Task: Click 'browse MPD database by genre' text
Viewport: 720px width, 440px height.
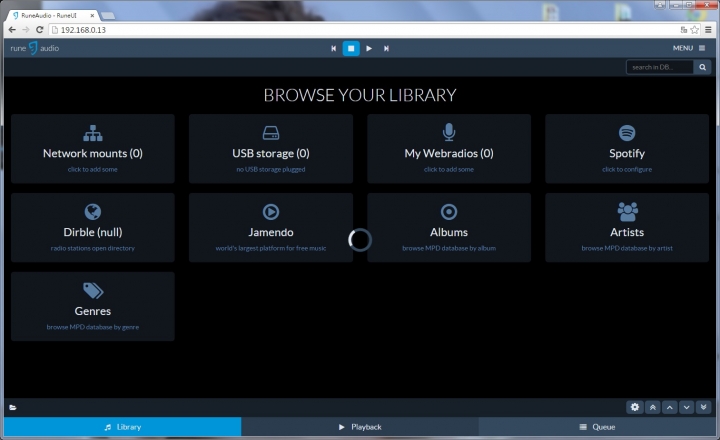Action: coord(93,327)
